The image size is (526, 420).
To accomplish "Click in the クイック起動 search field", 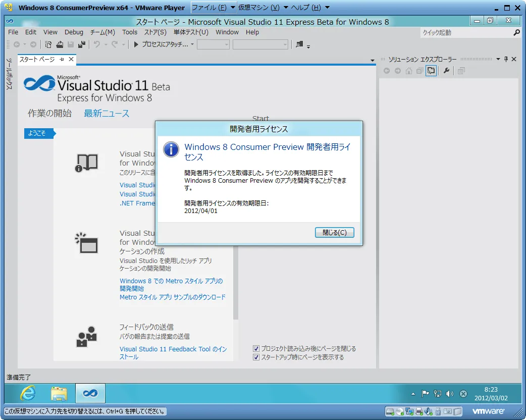I will (x=464, y=33).
